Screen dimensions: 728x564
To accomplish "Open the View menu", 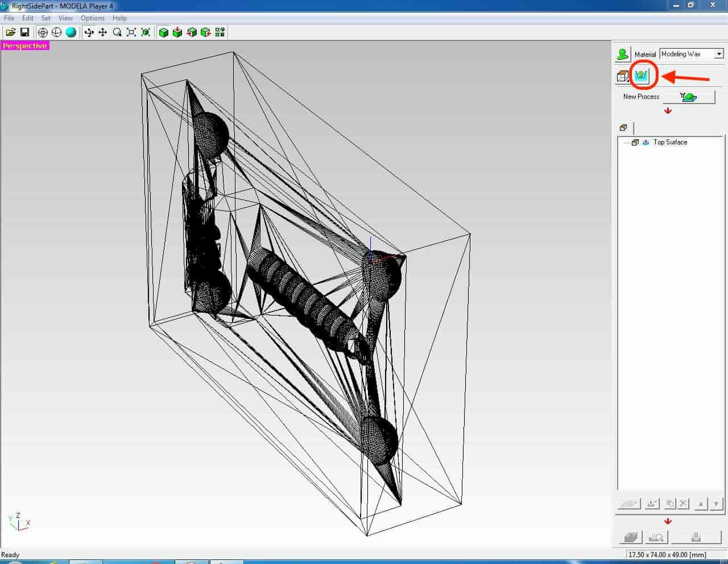I will (x=65, y=18).
